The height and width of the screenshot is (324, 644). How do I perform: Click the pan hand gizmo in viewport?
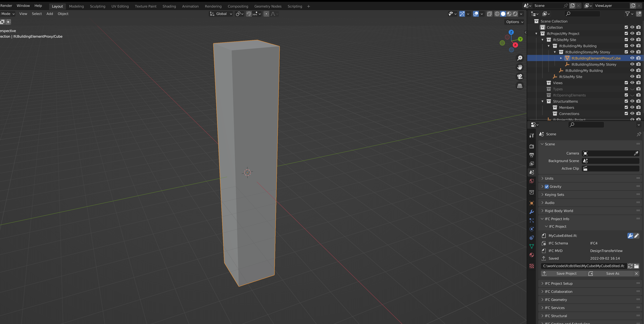click(520, 67)
